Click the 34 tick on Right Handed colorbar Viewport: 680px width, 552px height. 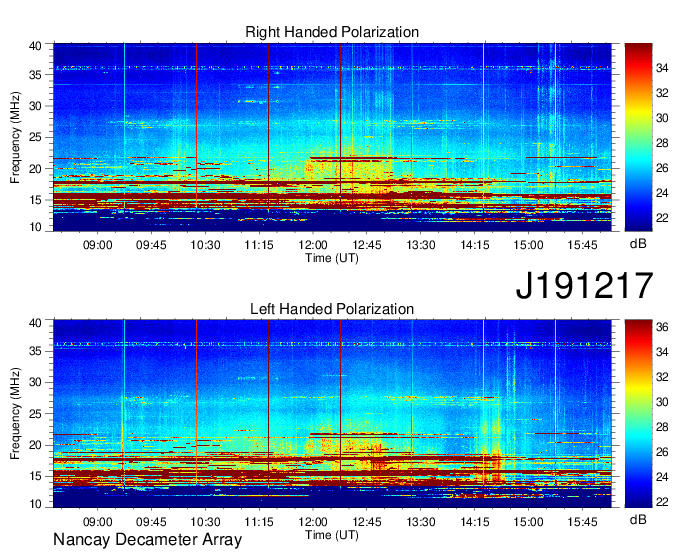(662, 68)
